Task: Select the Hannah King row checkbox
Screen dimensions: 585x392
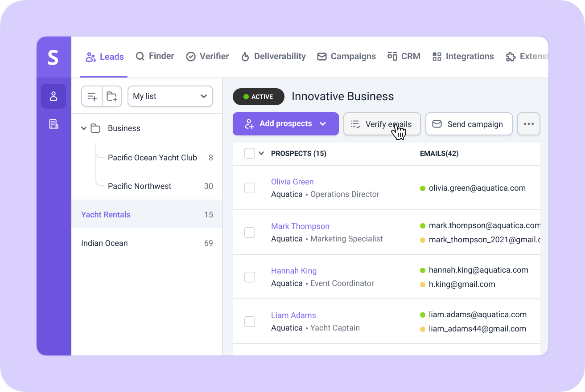Action: coord(250,277)
